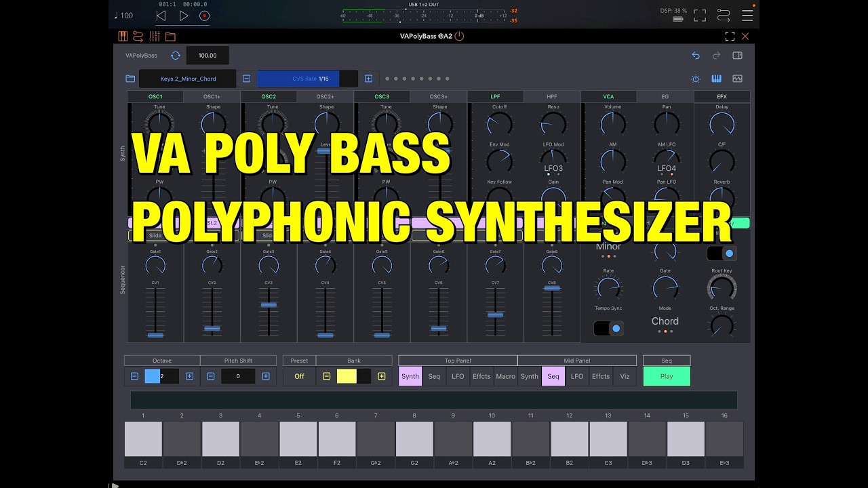The image size is (868, 488).
Task: Click the Keys.2_Minor_Chord preset name field
Action: pyautogui.click(x=188, y=79)
